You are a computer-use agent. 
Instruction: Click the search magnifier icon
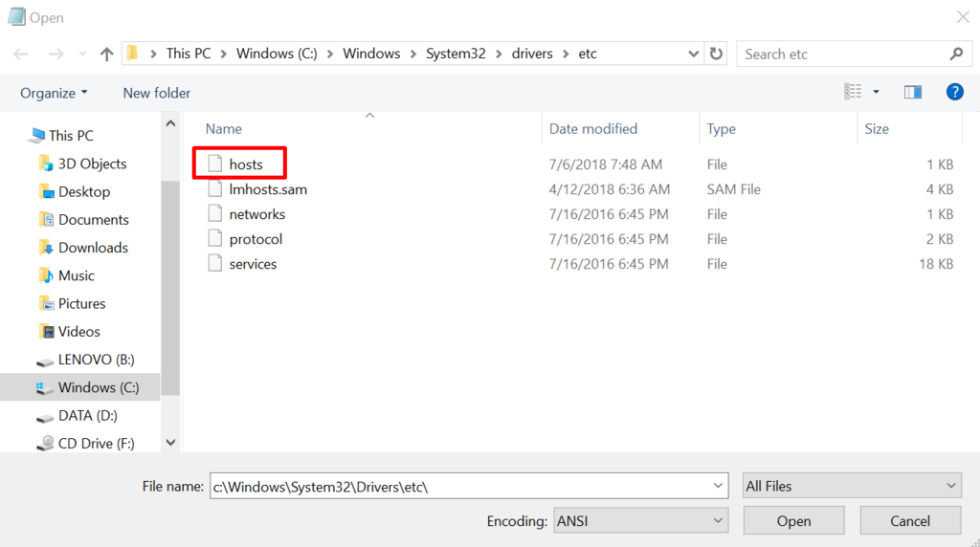[955, 54]
